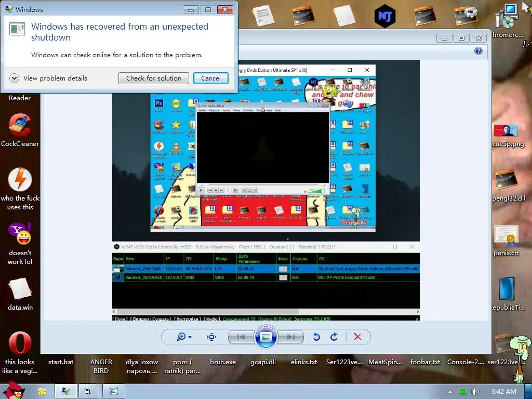The width and height of the screenshot is (532, 399).
Task: Show hidden icons in system tray
Action: [x=450, y=392]
